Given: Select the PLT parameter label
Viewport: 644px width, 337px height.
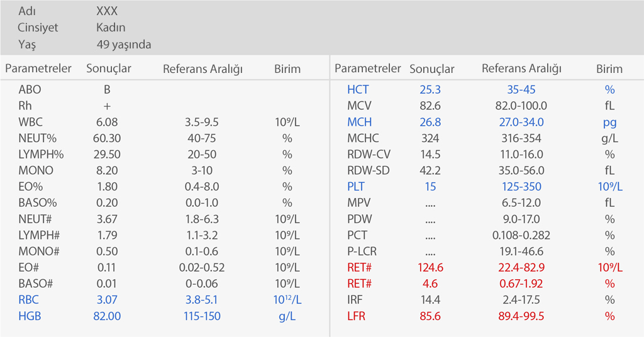Looking at the screenshot, I should [356, 187].
